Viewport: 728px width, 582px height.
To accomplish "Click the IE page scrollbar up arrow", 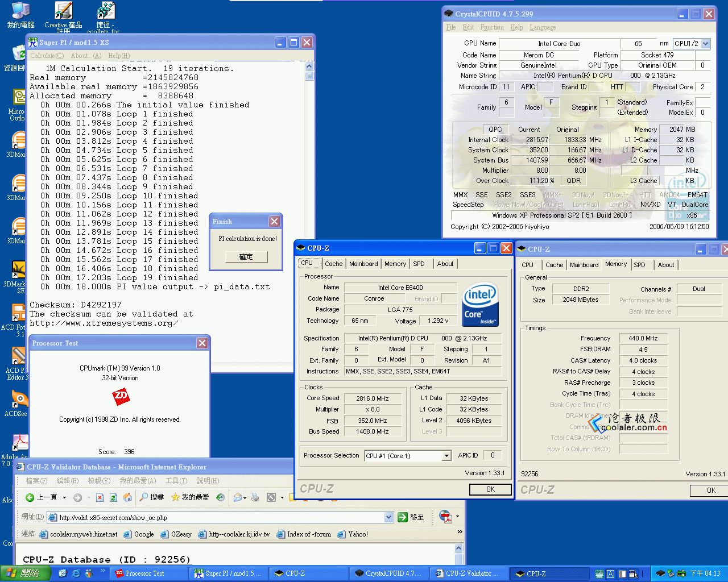I will pos(459,548).
